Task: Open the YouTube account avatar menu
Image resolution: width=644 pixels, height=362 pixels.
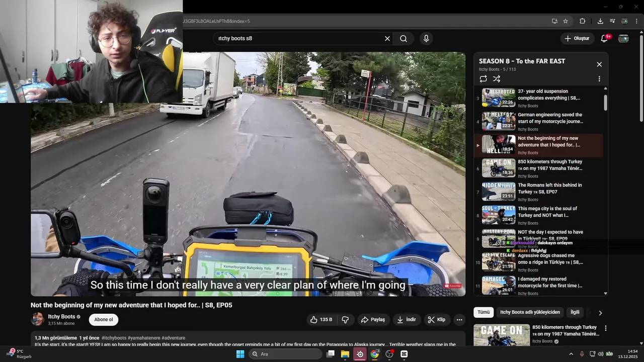Action: (623, 39)
